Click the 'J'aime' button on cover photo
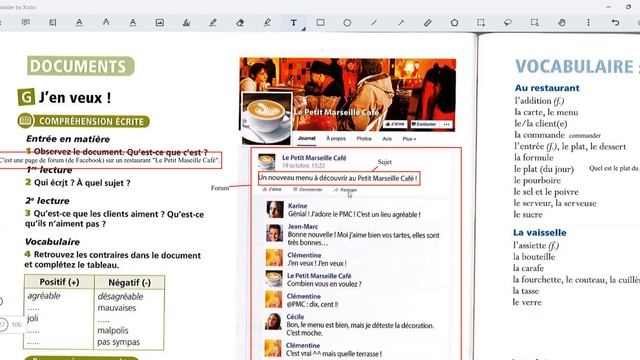This screenshot has width=640, height=360. click(x=395, y=124)
